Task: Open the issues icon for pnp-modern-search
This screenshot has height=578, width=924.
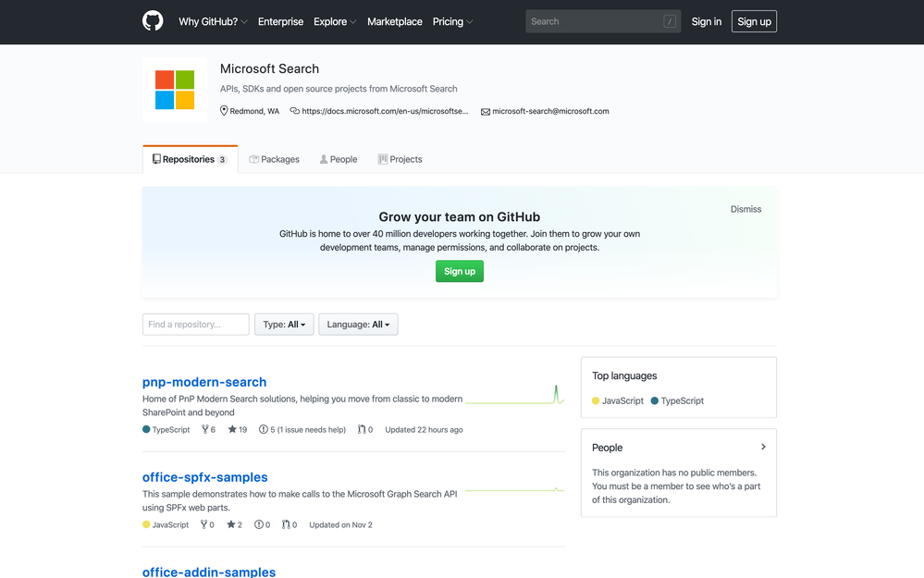Action: click(x=264, y=429)
